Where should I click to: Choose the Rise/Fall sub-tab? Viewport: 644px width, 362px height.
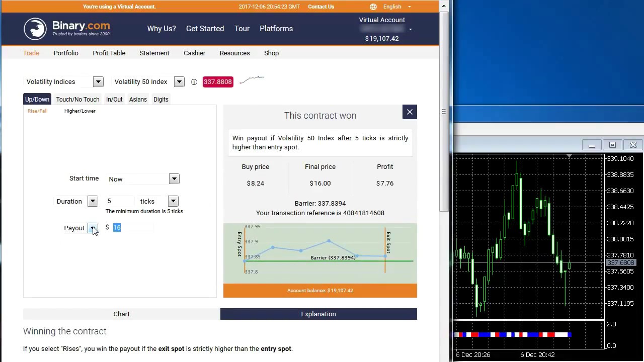37,111
